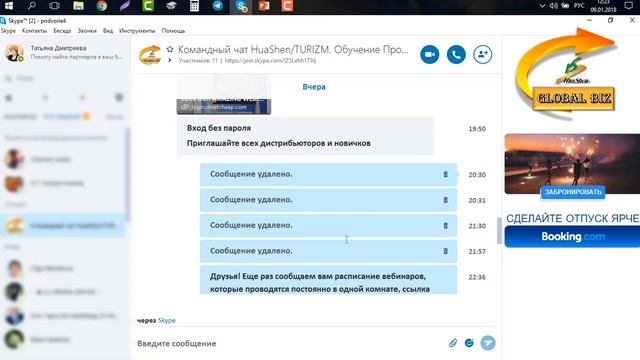Open the Вид menu
Viewport: 640px width, 360px height.
coord(108,31)
